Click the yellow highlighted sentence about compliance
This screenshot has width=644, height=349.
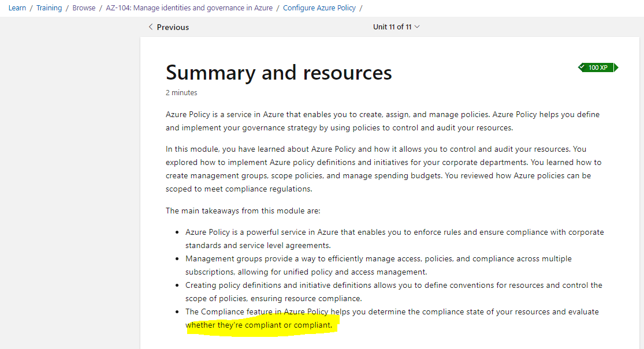click(262, 325)
